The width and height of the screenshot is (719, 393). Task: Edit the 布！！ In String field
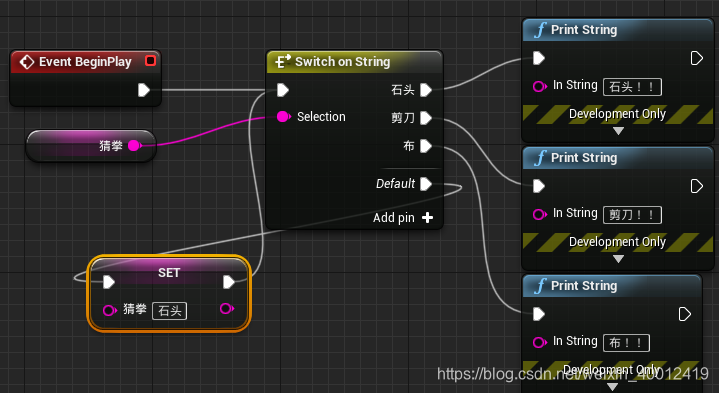pyautogui.click(x=626, y=343)
